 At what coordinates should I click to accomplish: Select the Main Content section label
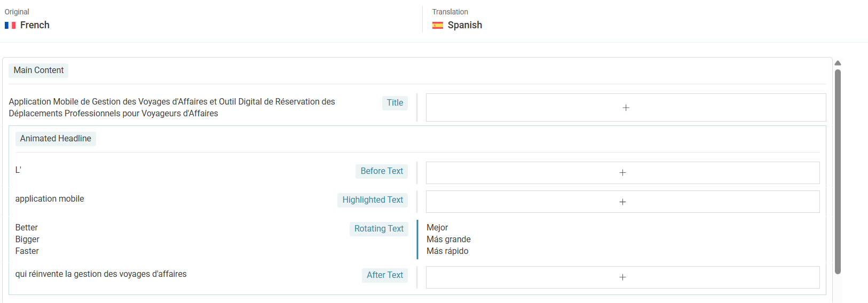click(x=38, y=70)
